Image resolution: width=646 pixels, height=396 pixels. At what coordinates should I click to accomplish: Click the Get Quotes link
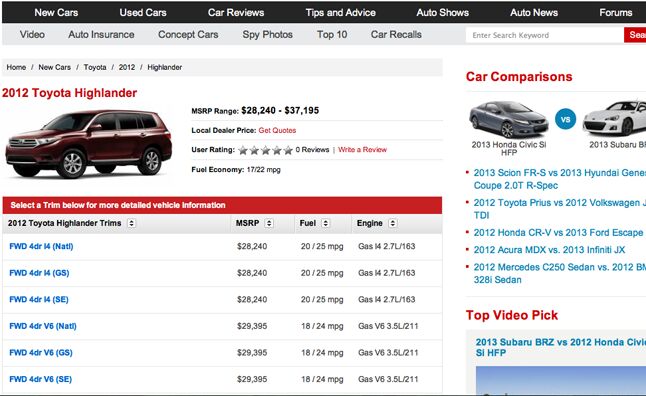277,130
